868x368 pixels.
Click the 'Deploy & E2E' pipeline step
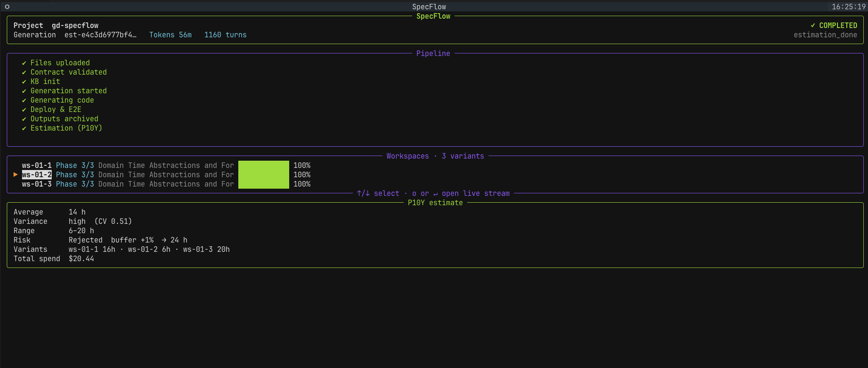point(56,109)
